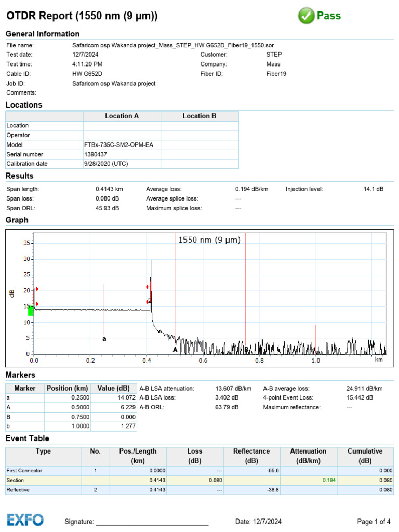The image size is (399, 532).
Task: Click the Span ORL 45.93 dB value
Action: (107, 208)
